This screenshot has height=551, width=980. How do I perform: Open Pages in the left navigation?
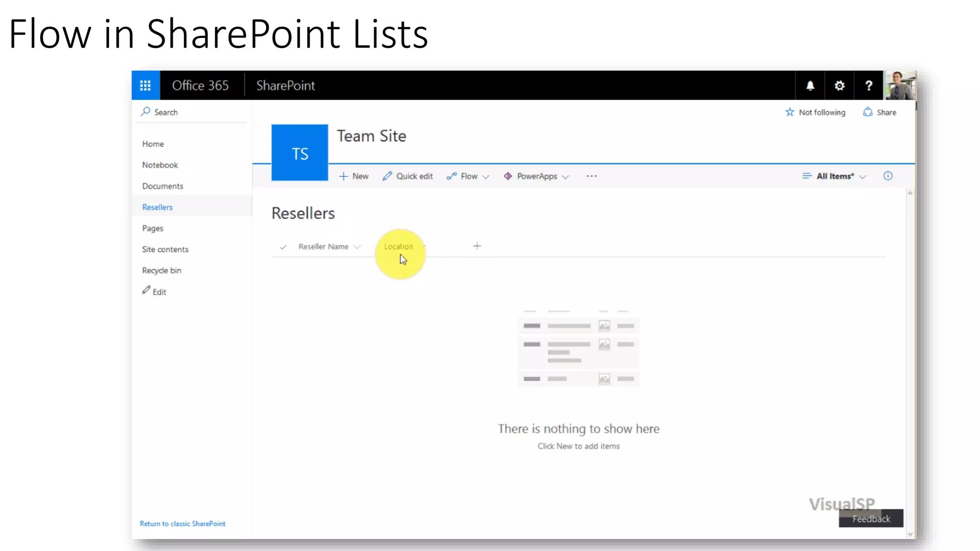point(153,229)
